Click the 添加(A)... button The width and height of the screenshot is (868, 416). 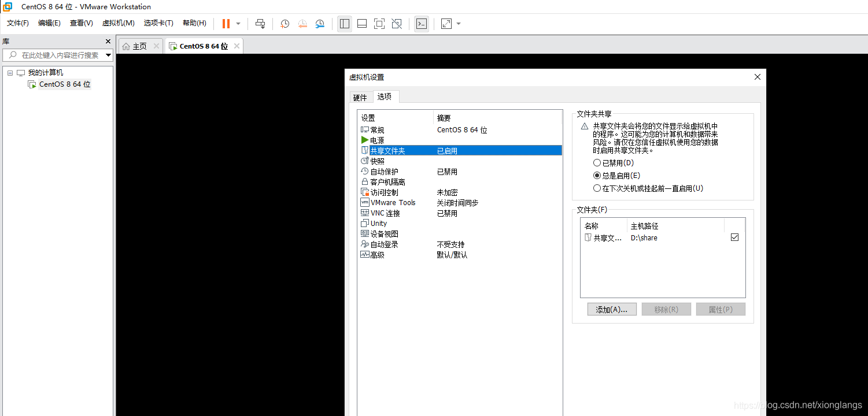612,309
